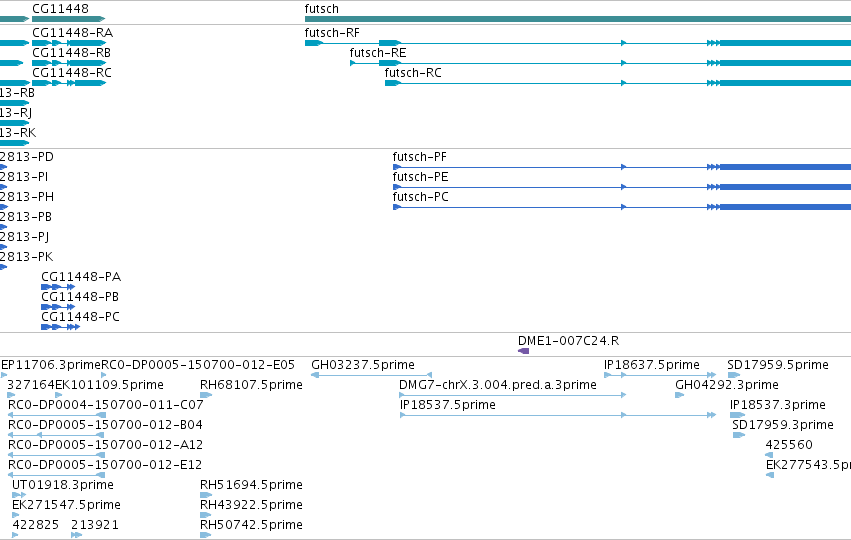851x540 pixels.
Task: Click the GH03237.5prime EST label
Action: point(363,365)
